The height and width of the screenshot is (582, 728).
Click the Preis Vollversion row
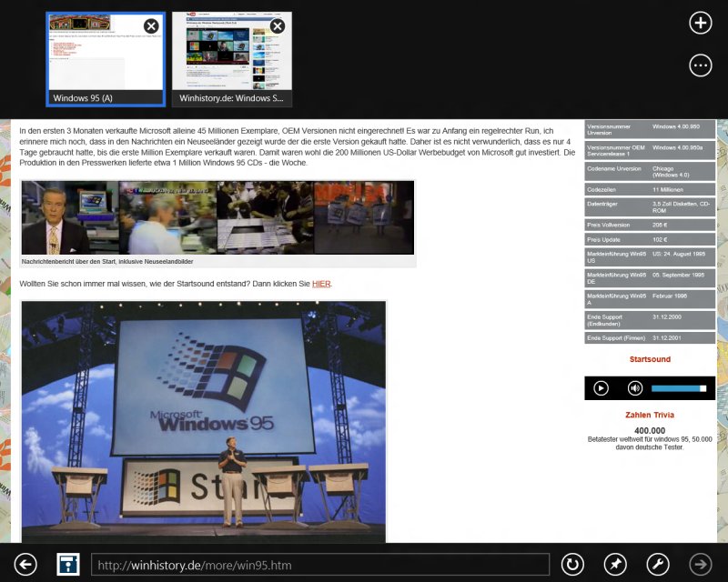(650, 225)
